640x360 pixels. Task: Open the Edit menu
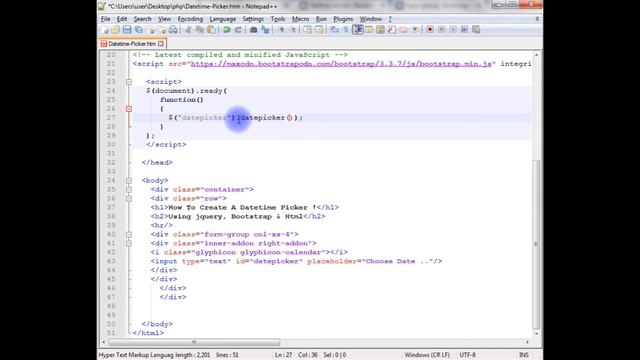click(122, 19)
